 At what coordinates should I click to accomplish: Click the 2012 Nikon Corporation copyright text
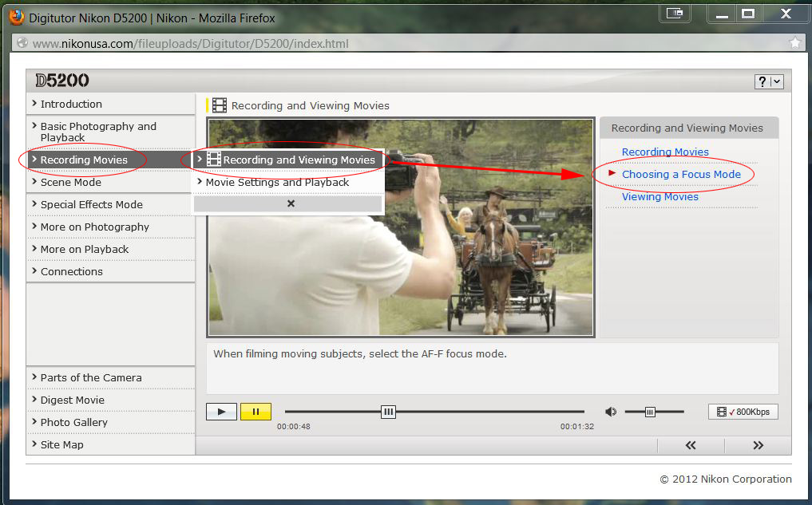[x=726, y=479]
